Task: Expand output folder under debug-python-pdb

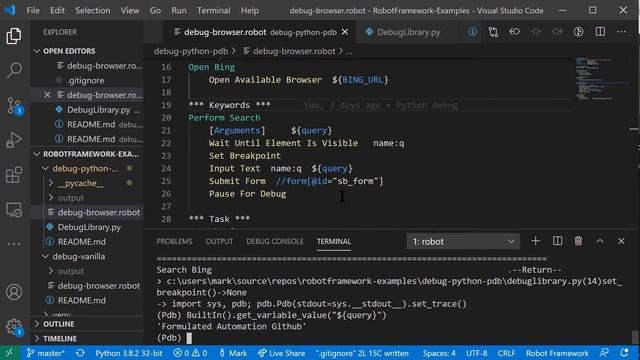Action: pyautogui.click(x=51, y=198)
